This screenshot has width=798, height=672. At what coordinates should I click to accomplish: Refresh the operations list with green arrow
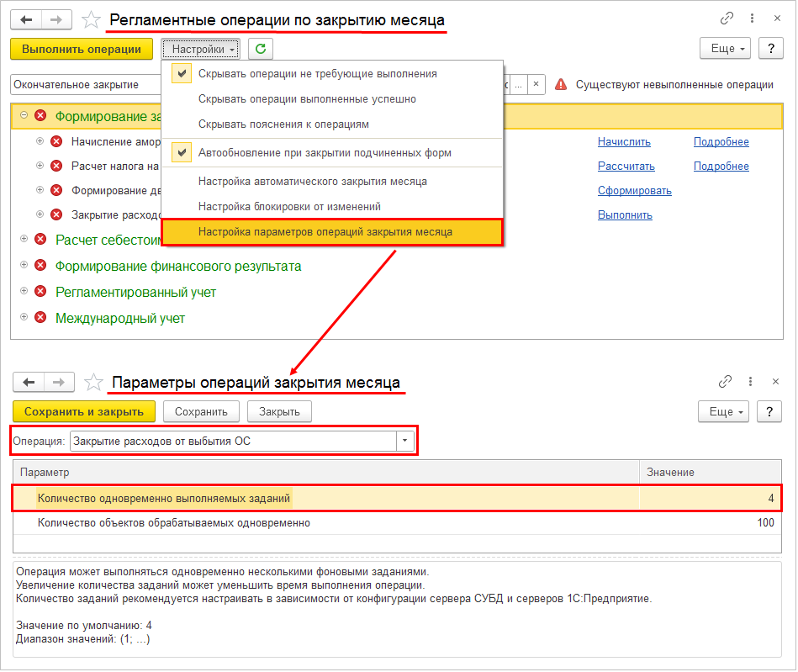coord(261,49)
